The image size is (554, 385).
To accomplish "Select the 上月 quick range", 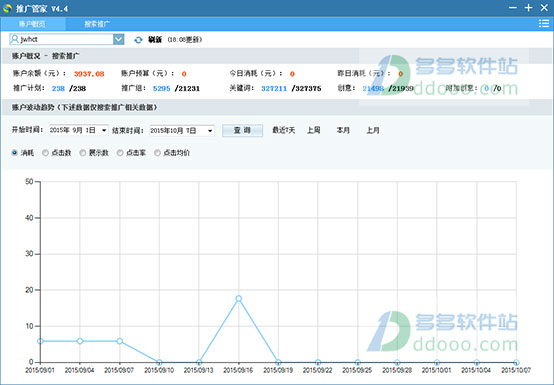I will [x=373, y=130].
